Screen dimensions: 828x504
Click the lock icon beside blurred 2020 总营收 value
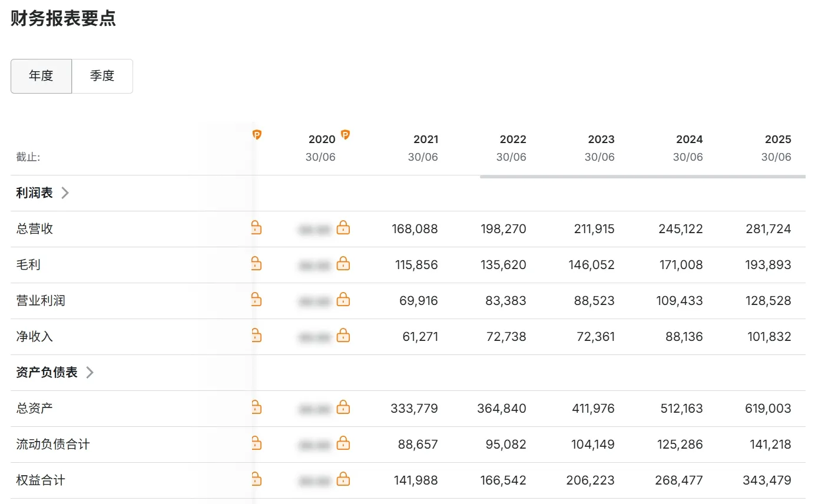click(x=343, y=228)
